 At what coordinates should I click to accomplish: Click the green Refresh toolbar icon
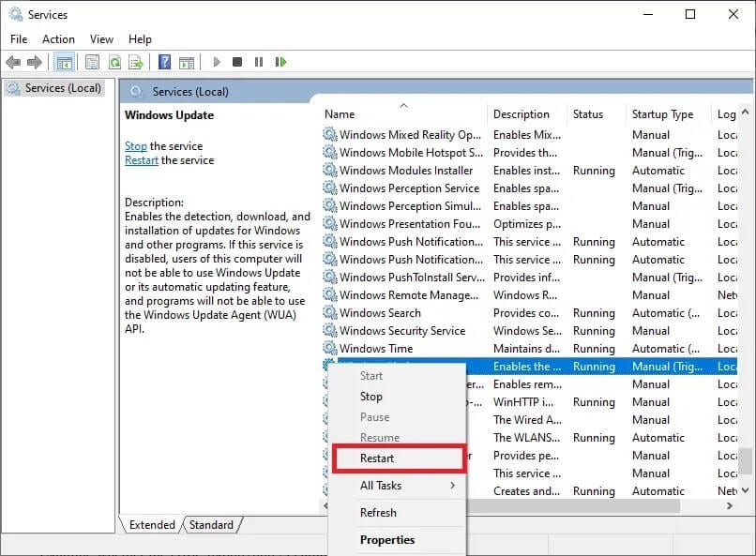coord(114,62)
